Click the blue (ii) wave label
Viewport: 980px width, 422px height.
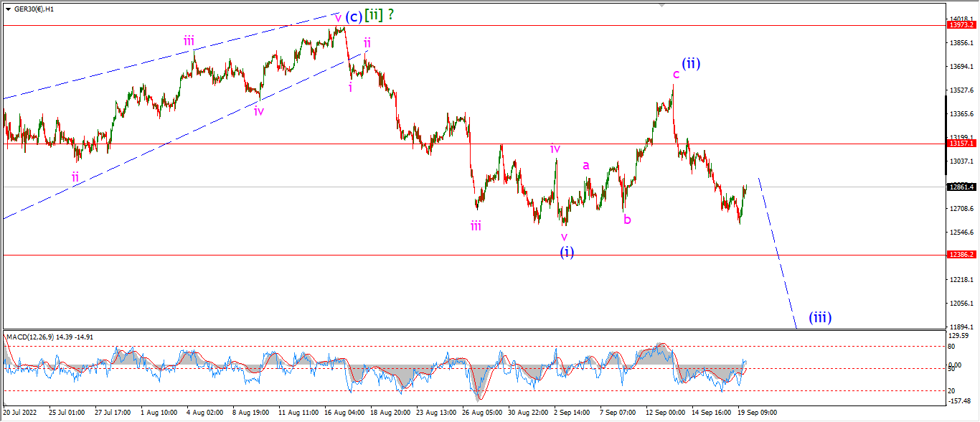[691, 63]
